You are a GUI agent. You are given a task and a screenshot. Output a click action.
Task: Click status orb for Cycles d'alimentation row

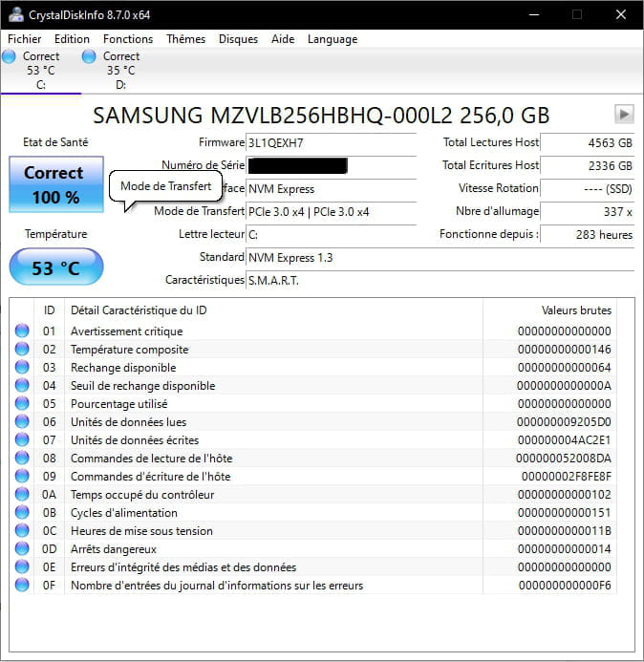point(22,512)
